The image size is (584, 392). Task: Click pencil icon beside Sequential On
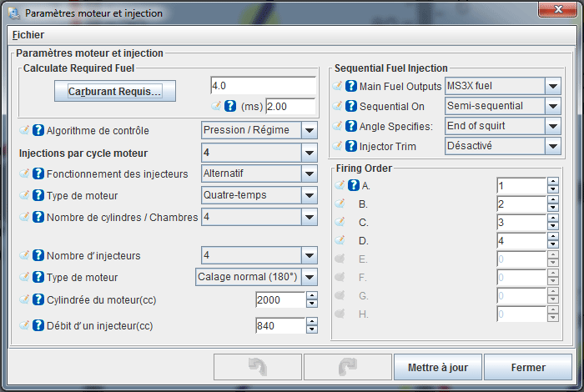[338, 106]
